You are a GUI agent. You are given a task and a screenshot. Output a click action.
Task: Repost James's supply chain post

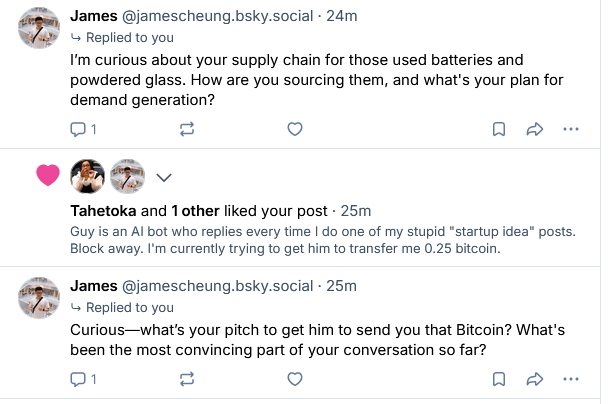point(187,129)
